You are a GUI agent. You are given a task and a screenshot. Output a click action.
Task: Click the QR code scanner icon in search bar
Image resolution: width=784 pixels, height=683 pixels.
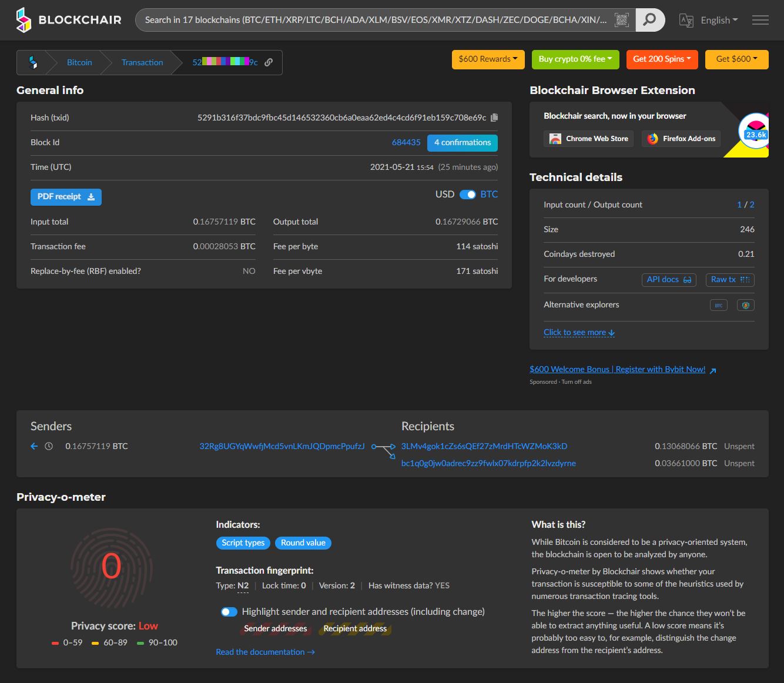pos(621,20)
